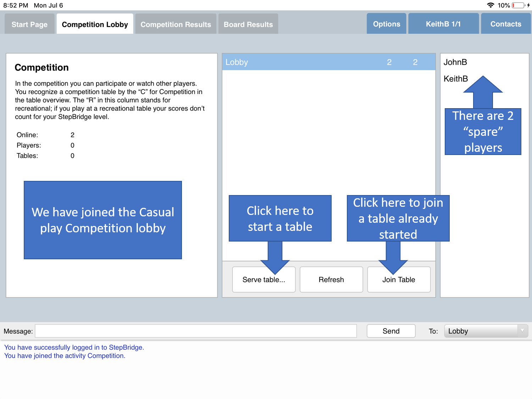Viewport: 532px width, 399px height.
Task: Send the chat message
Action: (391, 331)
